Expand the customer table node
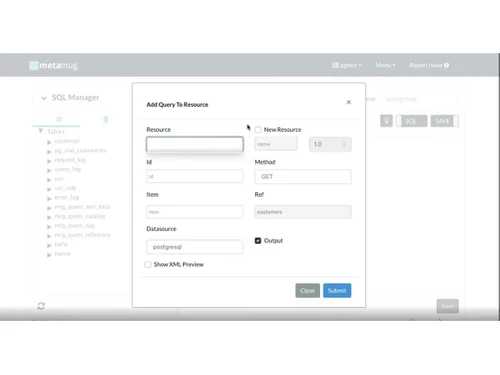This screenshot has height=375, width=500. pos(49,142)
